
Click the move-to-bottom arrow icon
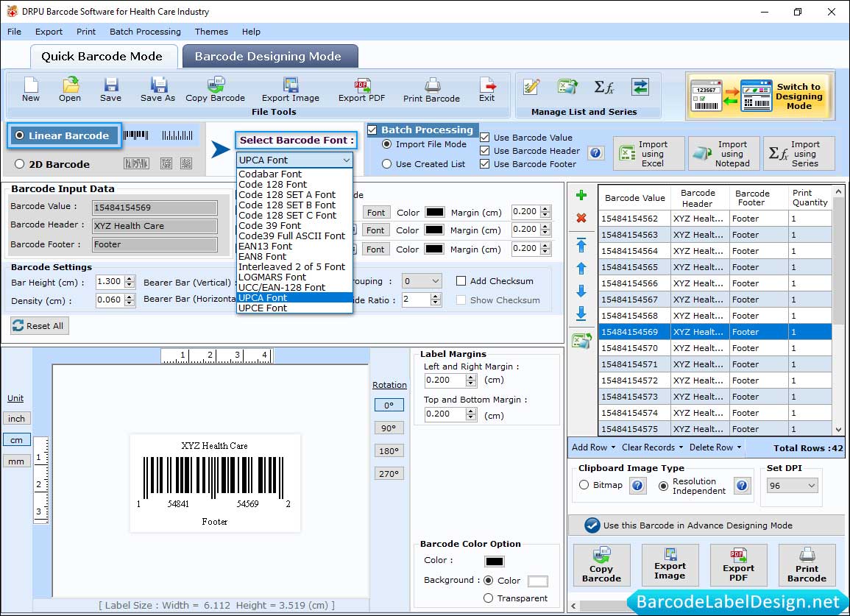point(581,314)
